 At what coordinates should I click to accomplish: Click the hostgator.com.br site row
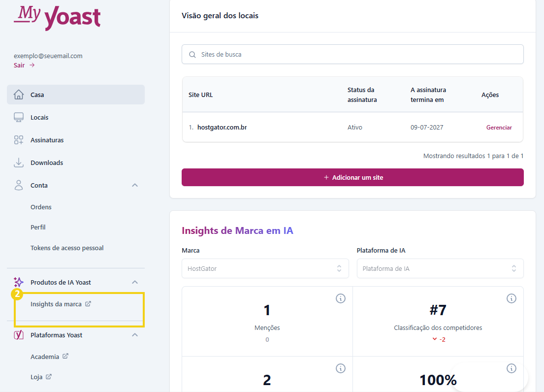pos(352,127)
